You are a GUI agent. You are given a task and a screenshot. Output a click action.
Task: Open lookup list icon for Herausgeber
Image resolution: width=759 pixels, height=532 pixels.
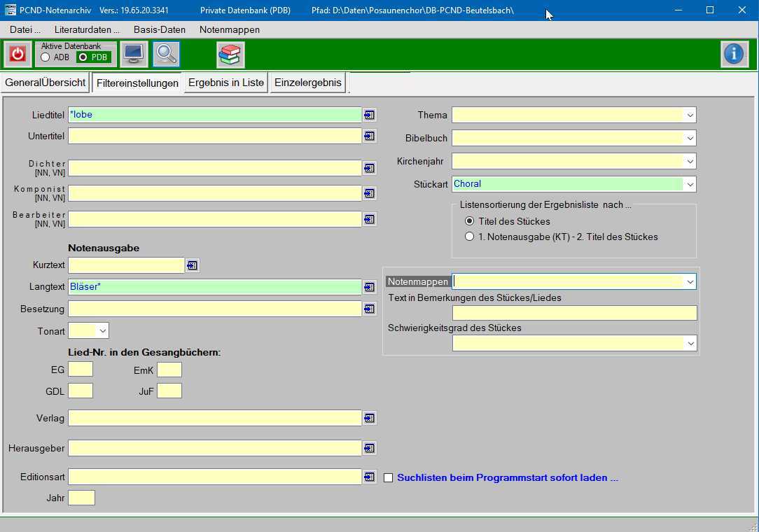pos(369,448)
